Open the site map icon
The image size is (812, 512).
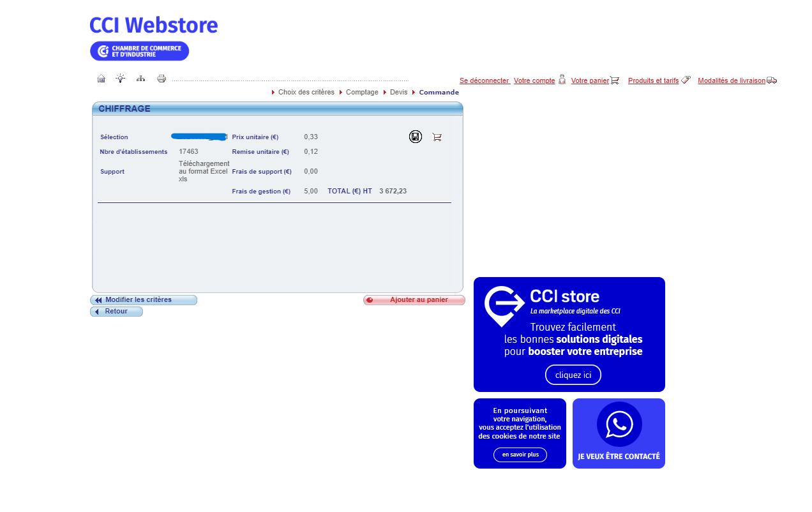[140, 79]
